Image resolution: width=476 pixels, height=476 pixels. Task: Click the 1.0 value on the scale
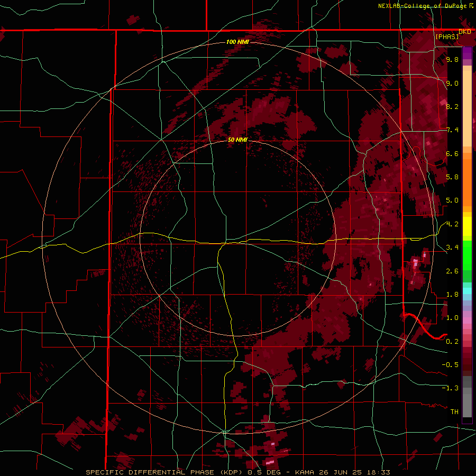(x=452, y=318)
